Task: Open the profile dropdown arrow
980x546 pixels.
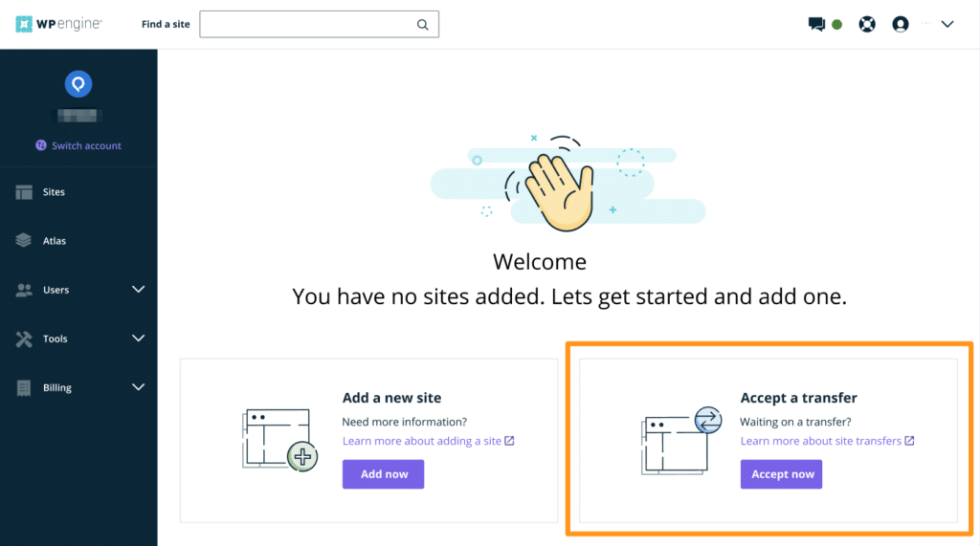Action: pyautogui.click(x=947, y=25)
